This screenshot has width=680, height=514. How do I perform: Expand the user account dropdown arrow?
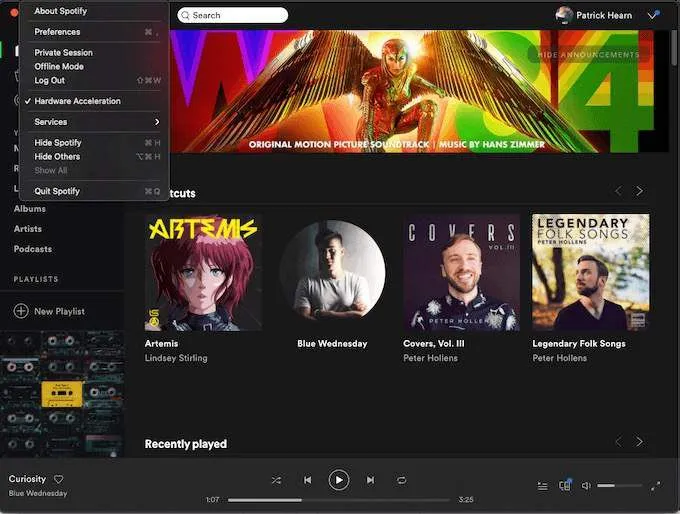pos(654,15)
